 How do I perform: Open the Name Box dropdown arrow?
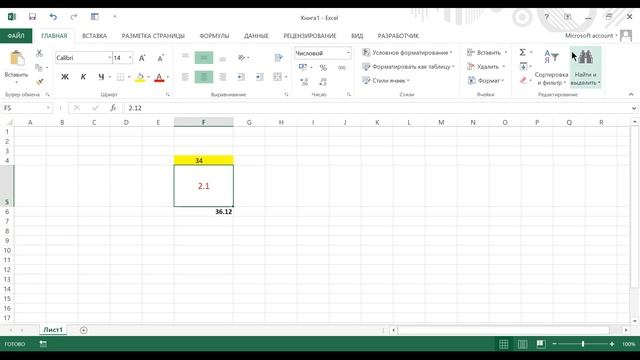[x=48, y=108]
